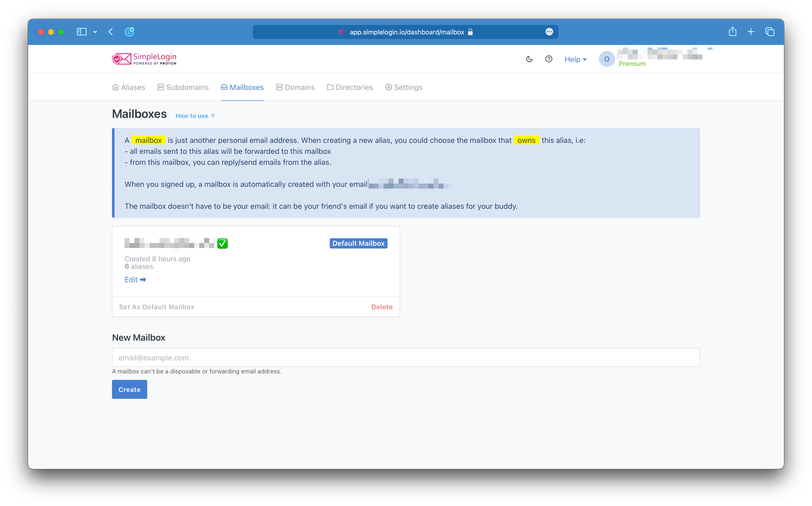Open the Aliases tab
Image resolution: width=812 pixels, height=506 pixels.
[129, 87]
